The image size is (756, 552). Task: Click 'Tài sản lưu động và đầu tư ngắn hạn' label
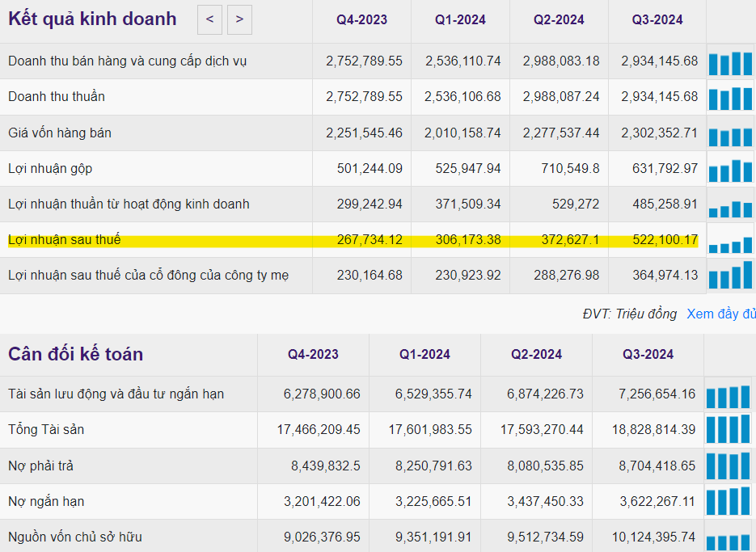pos(116,394)
